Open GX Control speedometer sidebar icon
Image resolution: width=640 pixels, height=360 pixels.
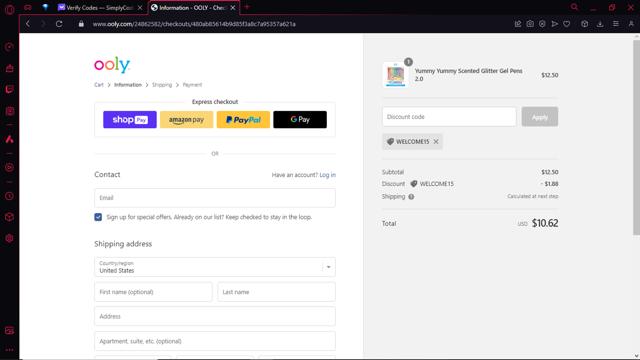click(9, 47)
